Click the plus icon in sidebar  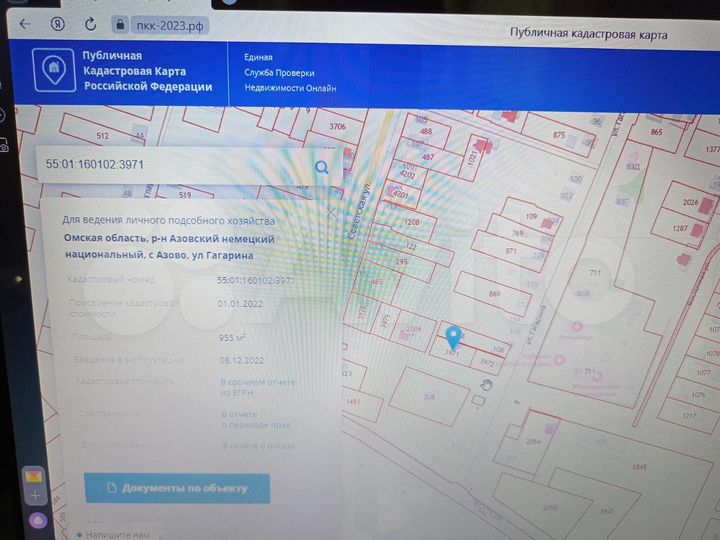[35, 496]
